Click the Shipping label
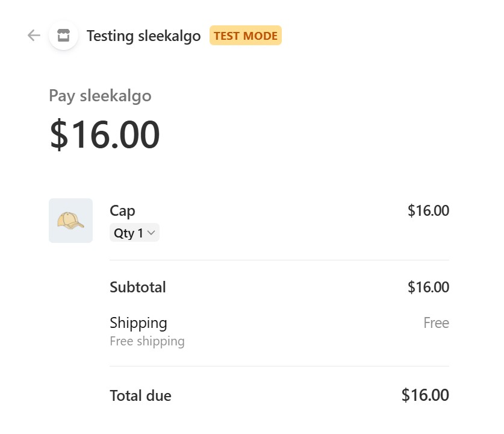The height and width of the screenshot is (434, 504). click(x=138, y=322)
